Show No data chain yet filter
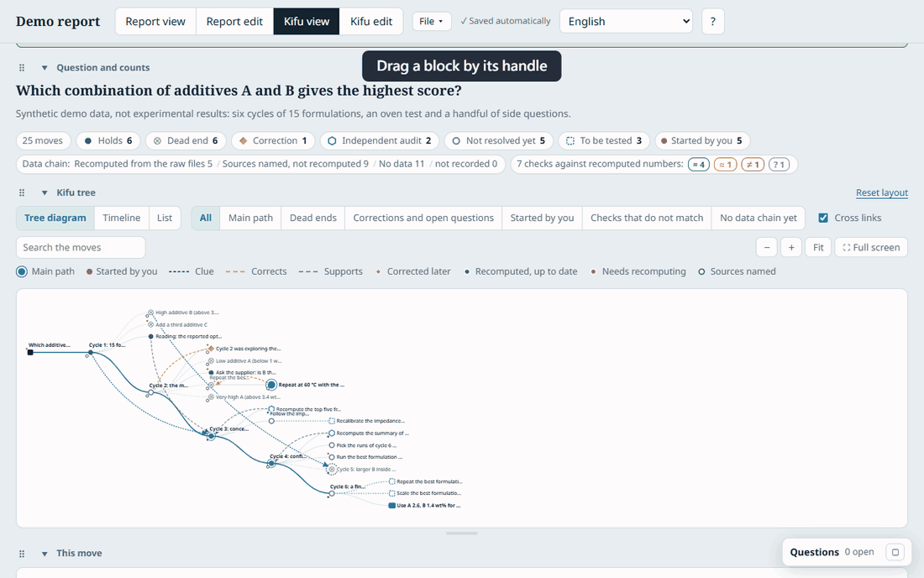The height and width of the screenshot is (578, 924). coord(758,218)
